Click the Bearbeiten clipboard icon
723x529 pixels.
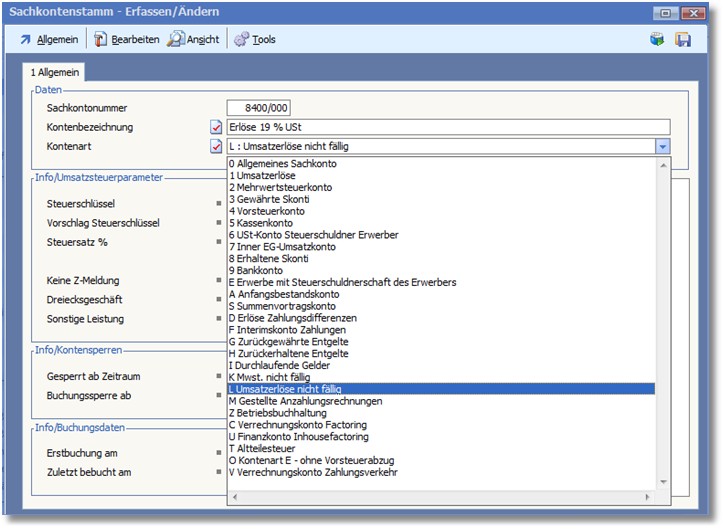click(x=100, y=40)
